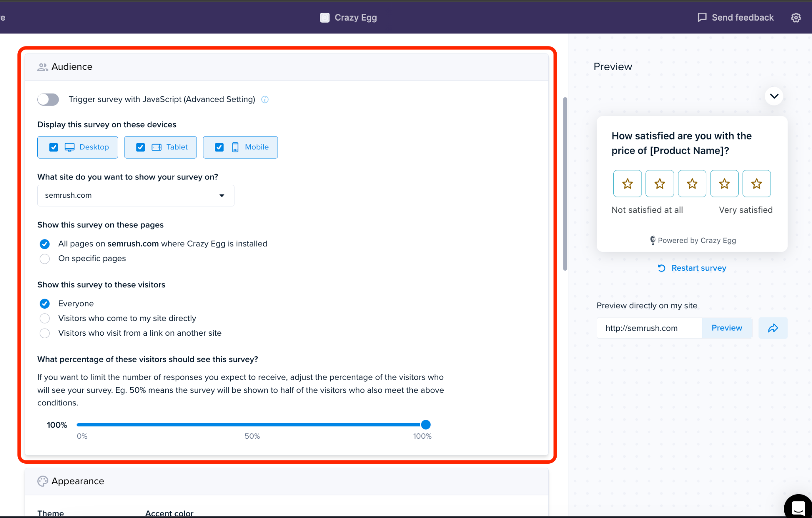Click the "Show this survey on these pages" heading

pos(100,225)
